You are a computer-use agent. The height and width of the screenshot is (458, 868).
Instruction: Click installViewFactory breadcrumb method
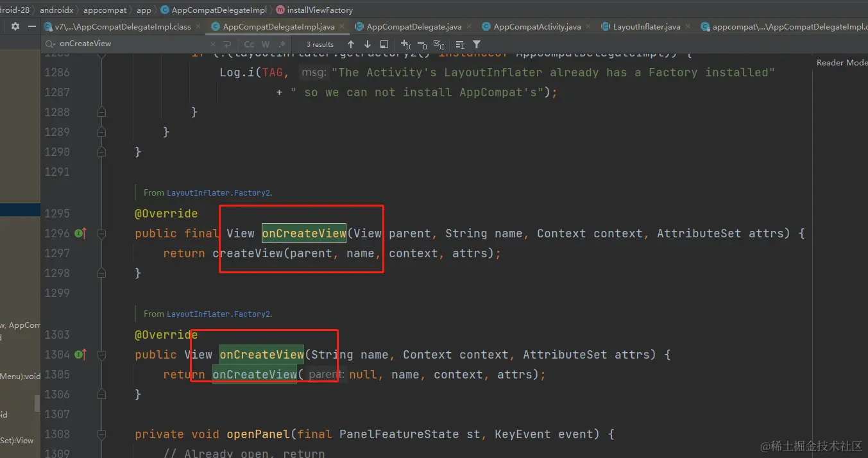(314, 10)
